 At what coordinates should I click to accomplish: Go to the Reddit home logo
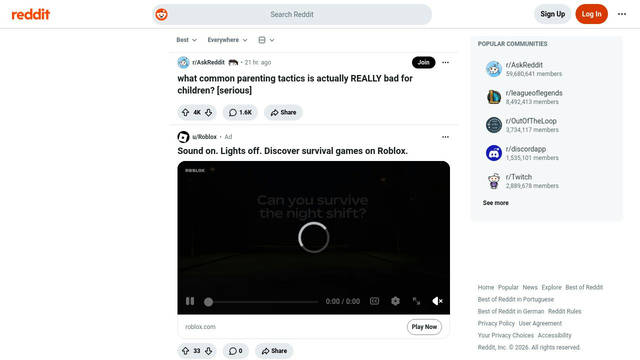coord(31,14)
